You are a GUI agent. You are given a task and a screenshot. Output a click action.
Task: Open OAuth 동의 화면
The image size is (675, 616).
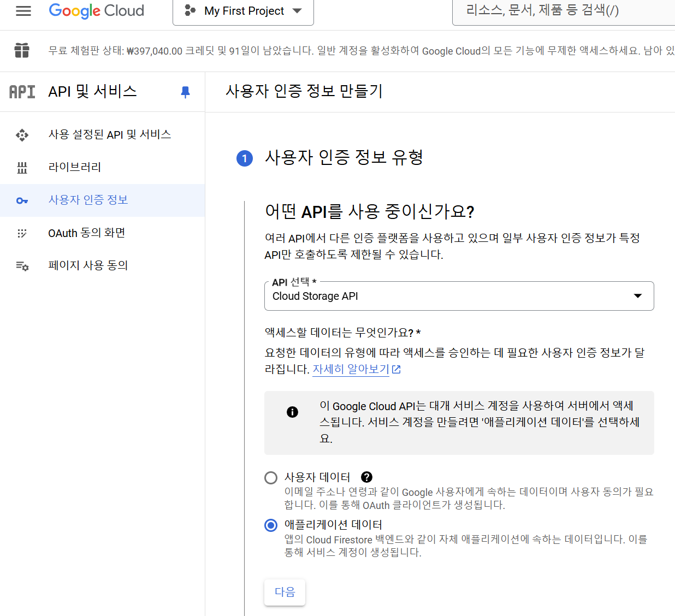(103, 233)
